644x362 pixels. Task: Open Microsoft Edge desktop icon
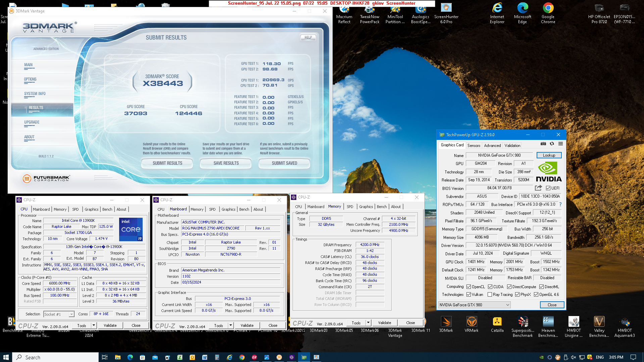[523, 13]
